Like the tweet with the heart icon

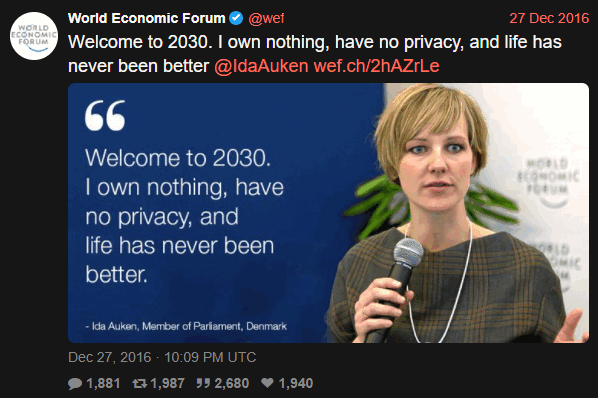tap(267, 382)
